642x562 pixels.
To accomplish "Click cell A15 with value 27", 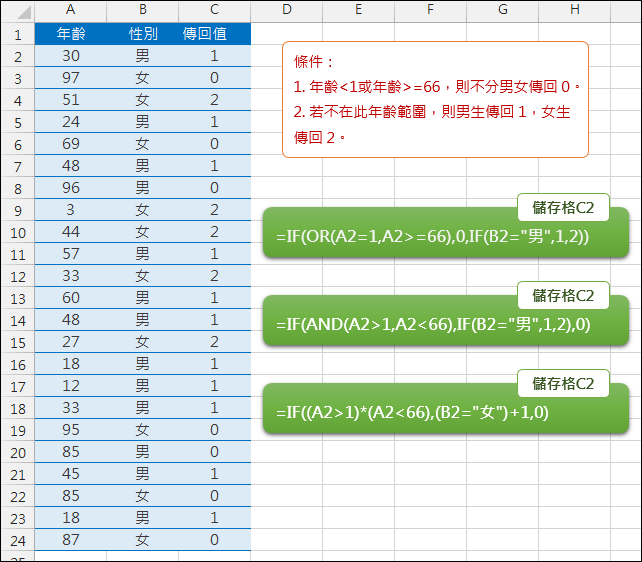I will pos(70,342).
